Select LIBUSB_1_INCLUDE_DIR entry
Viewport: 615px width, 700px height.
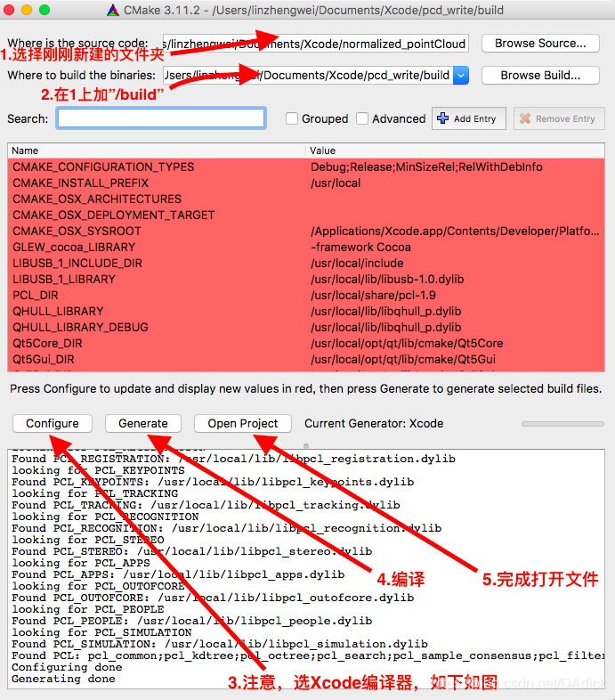tap(77, 264)
